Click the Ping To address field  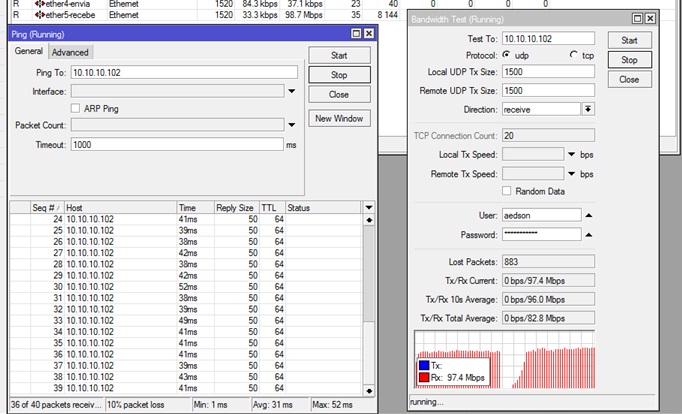(x=184, y=72)
